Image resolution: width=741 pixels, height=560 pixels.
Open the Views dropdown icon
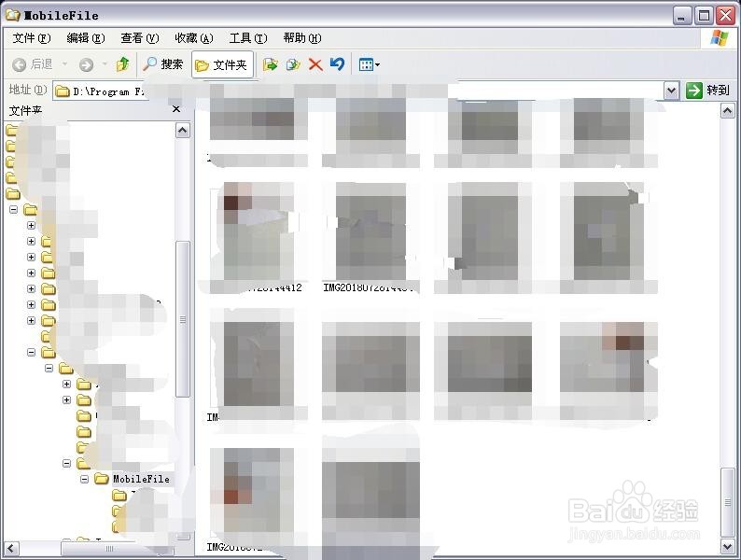click(369, 64)
